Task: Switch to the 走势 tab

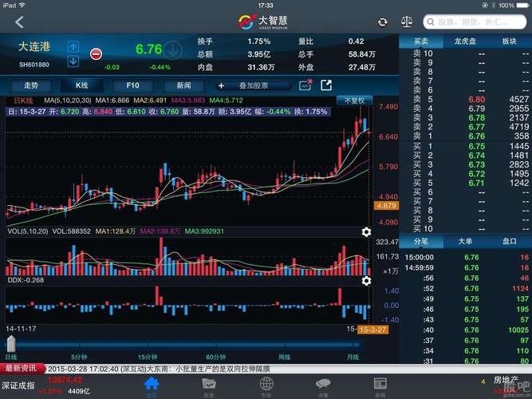Action: 31,85
